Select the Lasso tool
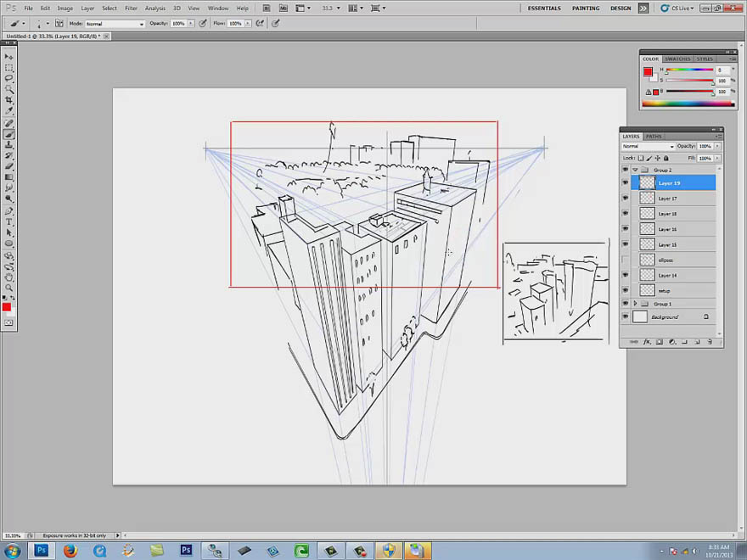 (8, 79)
